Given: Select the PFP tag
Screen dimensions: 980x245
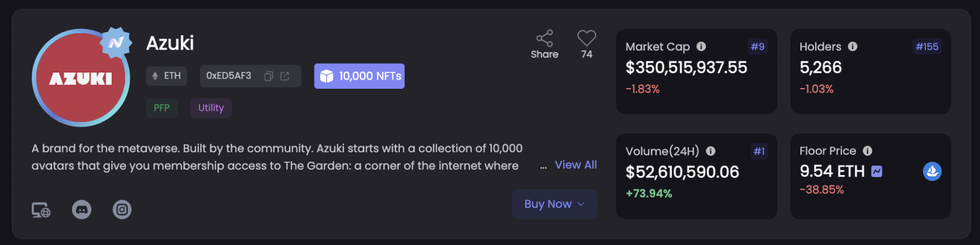Looking at the screenshot, I should pyautogui.click(x=162, y=108).
